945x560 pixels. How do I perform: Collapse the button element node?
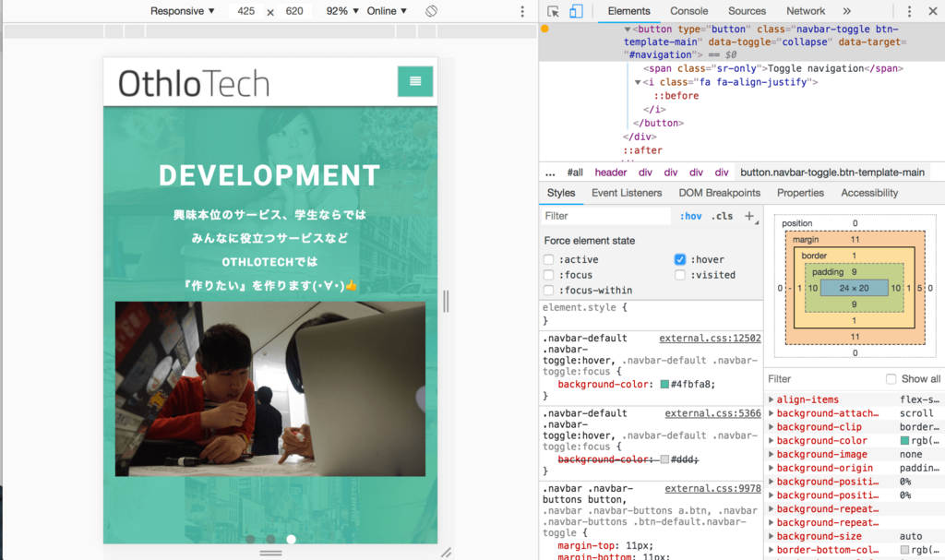coord(628,29)
